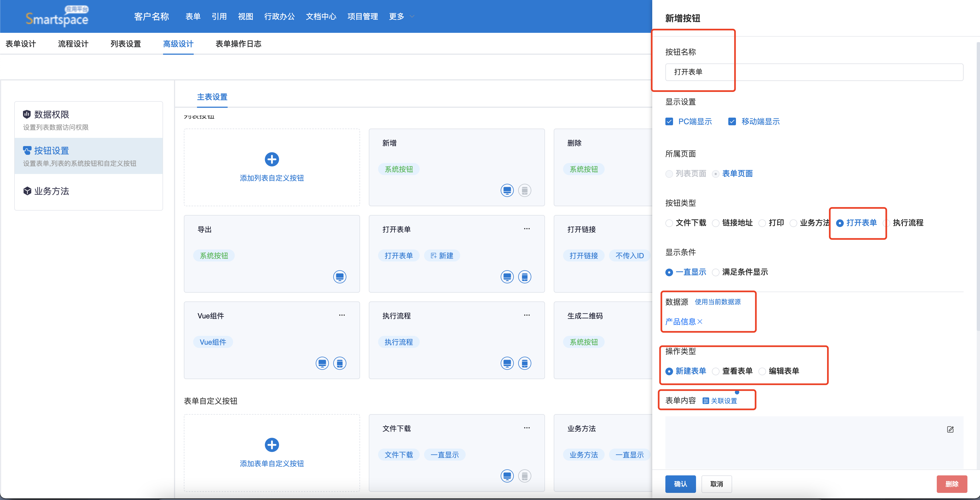The image size is (980, 500).
Task: Select 查看表单 operation type
Action: click(716, 371)
